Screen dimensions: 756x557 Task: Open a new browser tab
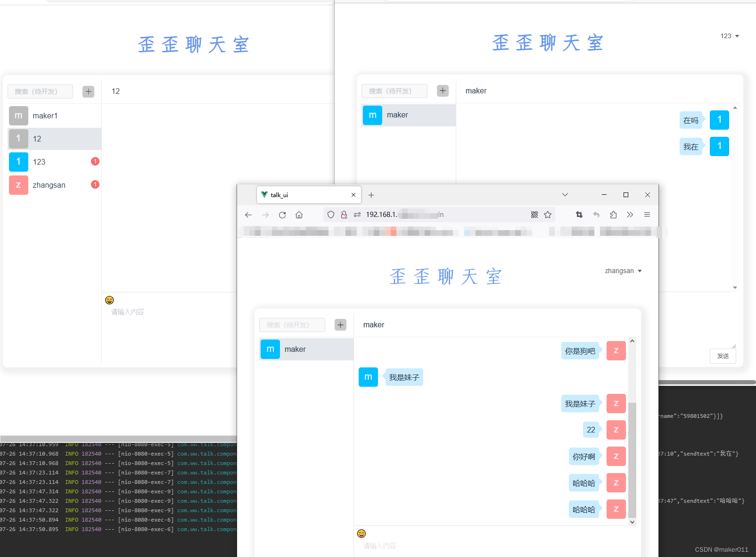click(371, 195)
